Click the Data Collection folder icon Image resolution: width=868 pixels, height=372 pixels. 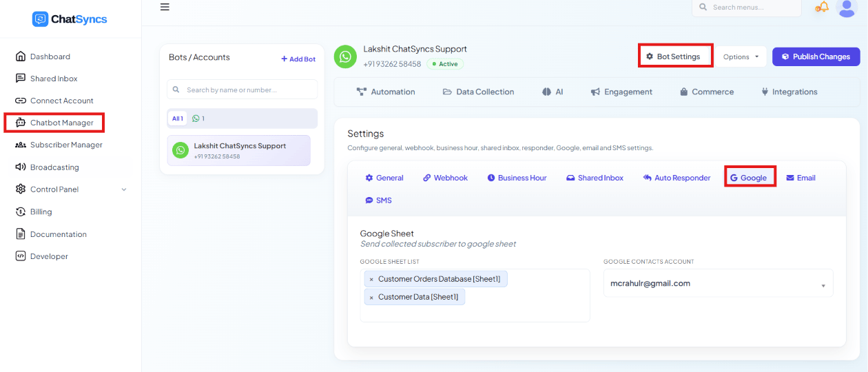(447, 92)
